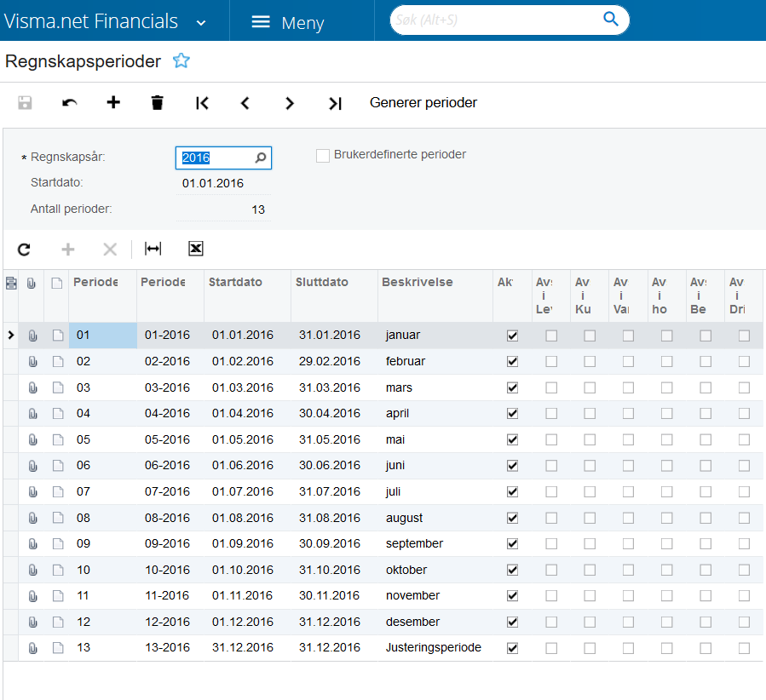Click Generer perioder button
The height and width of the screenshot is (700, 766).
pos(423,102)
